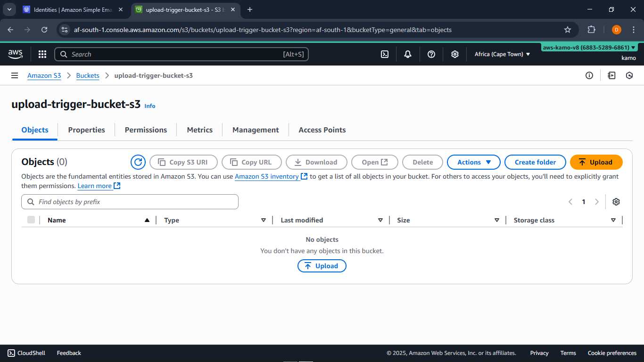Go back to Buckets via breadcrumb link
The width and height of the screenshot is (644, 362).
pyautogui.click(x=88, y=75)
